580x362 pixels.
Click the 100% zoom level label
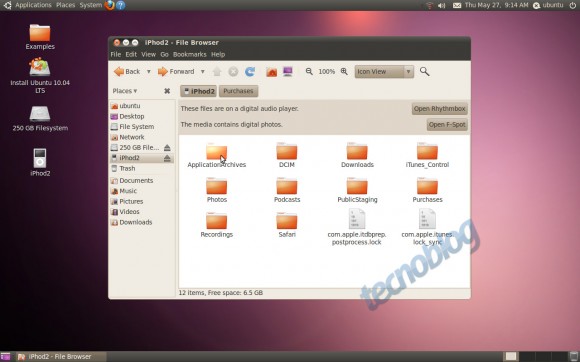click(327, 72)
